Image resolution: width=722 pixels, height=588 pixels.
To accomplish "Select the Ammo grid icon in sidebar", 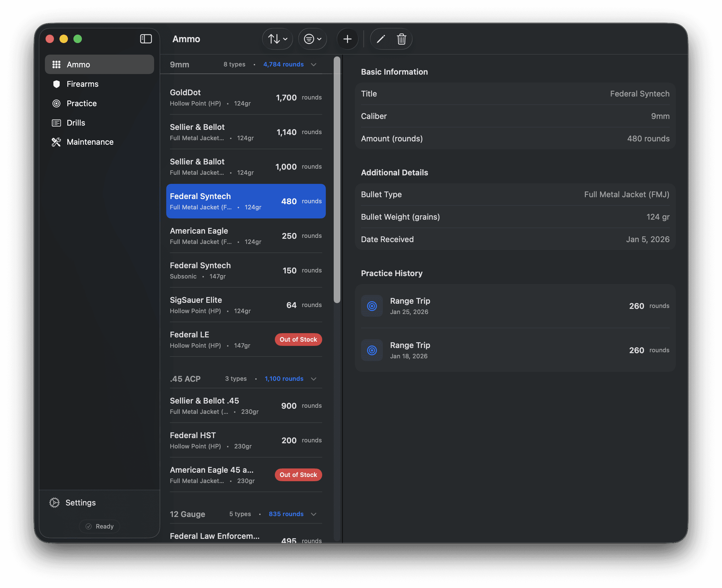I will 56,64.
